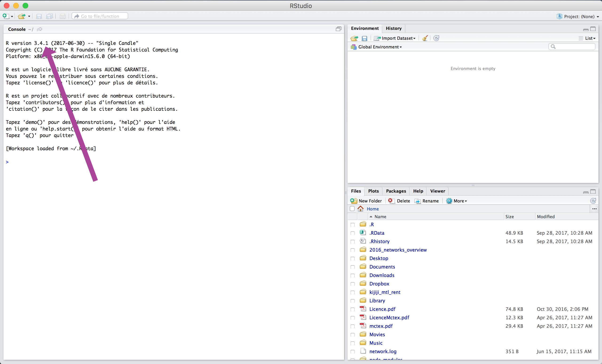Open the .RData file link

377,233
